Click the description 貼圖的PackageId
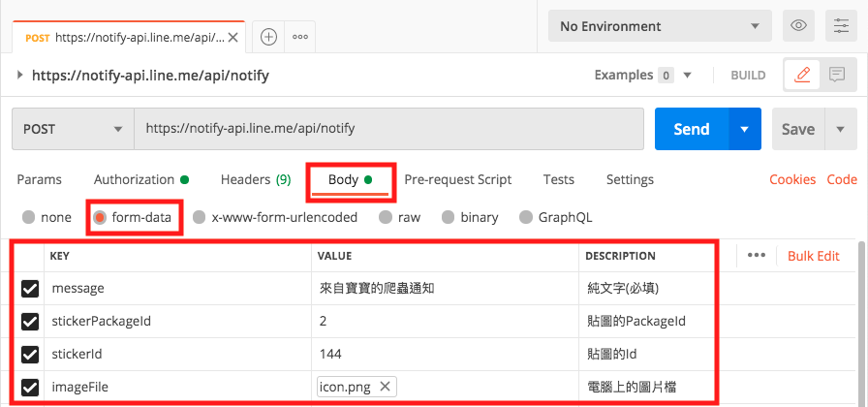 point(636,321)
